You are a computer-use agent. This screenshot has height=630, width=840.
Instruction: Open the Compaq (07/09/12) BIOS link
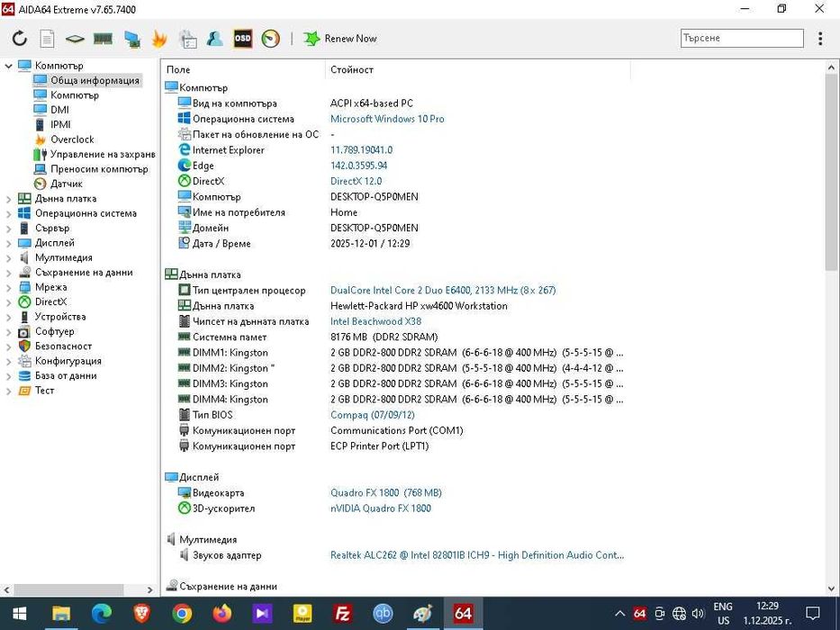(373, 415)
